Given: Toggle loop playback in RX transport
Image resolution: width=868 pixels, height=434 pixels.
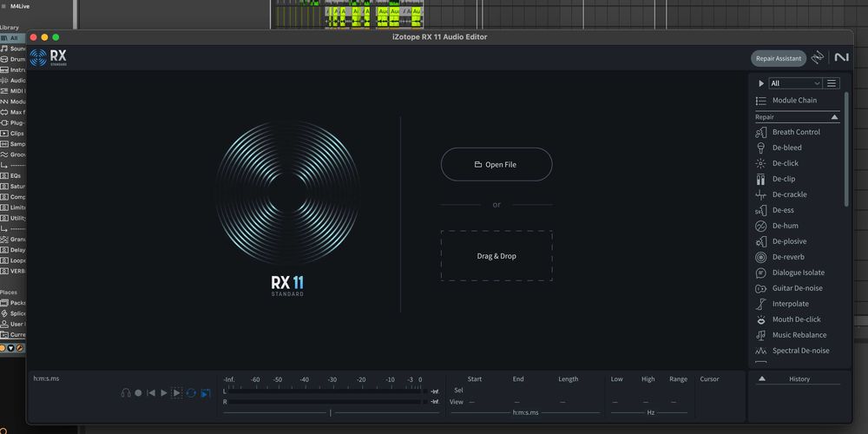Looking at the screenshot, I should (191, 393).
